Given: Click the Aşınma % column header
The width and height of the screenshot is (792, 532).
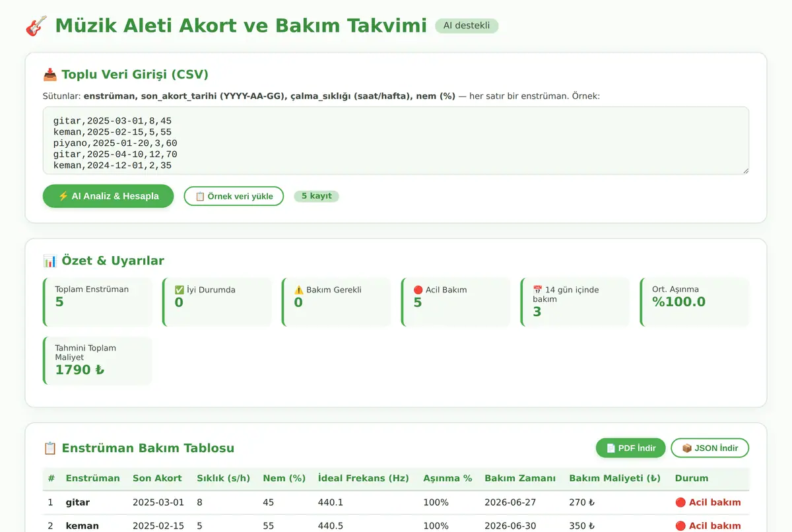Looking at the screenshot, I should (447, 478).
